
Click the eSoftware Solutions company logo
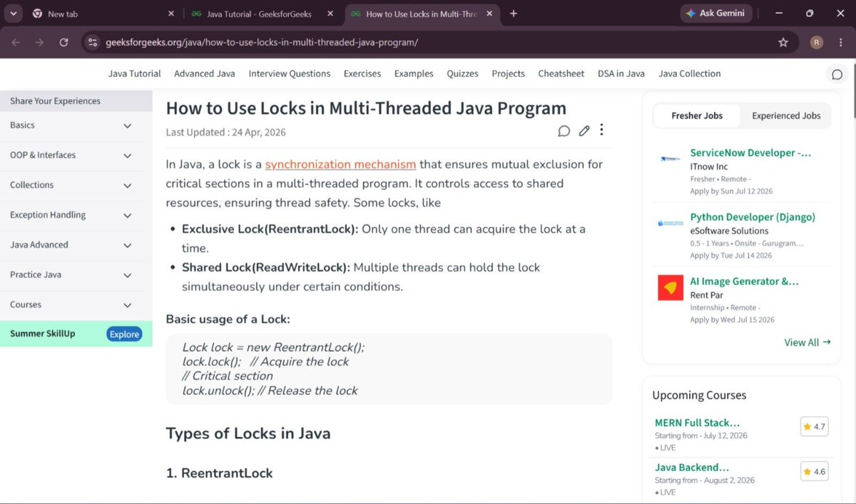pos(671,224)
